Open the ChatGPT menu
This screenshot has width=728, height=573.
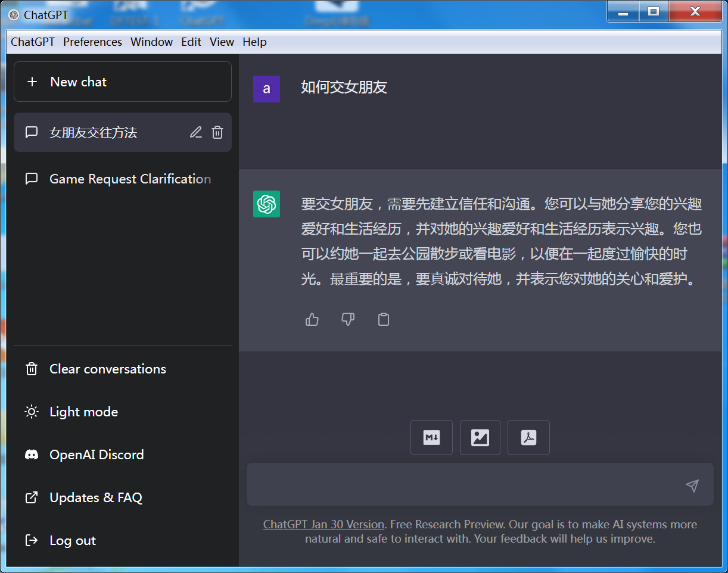(x=33, y=42)
